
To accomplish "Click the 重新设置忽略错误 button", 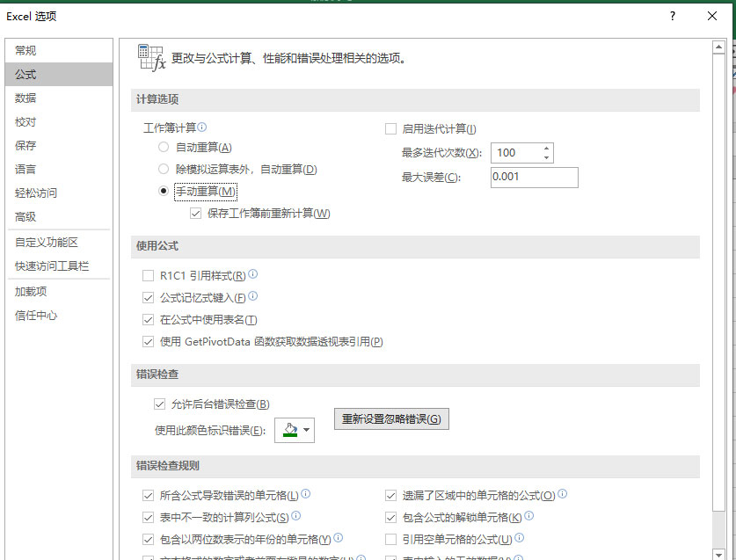I will click(x=391, y=418).
